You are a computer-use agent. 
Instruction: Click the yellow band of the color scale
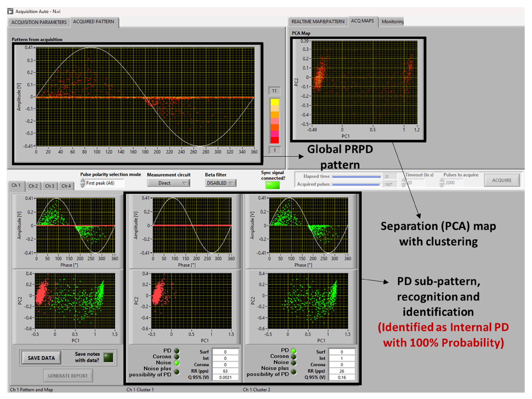pyautogui.click(x=275, y=102)
